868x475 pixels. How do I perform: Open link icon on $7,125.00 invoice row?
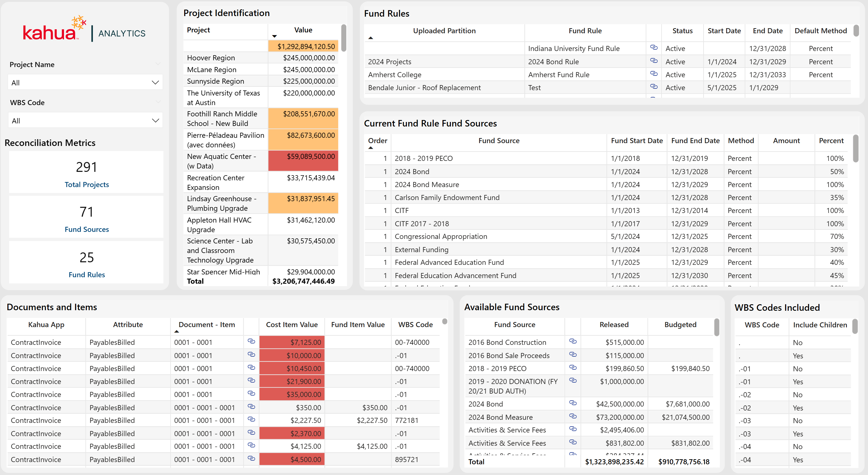251,341
